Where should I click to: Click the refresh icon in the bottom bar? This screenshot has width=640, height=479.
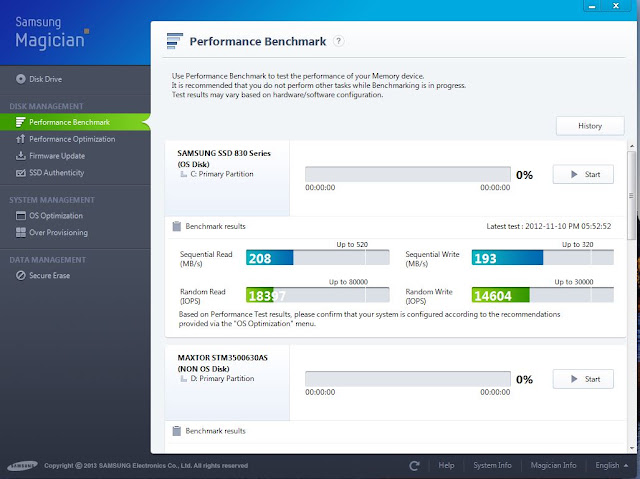(414, 466)
